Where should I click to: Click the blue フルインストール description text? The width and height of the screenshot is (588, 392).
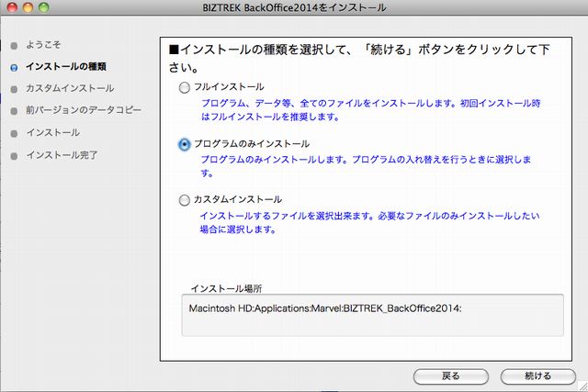point(368,110)
